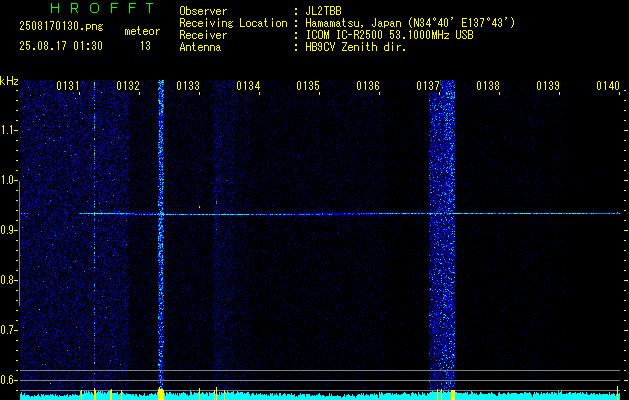The height and width of the screenshot is (400, 629).
Task: Click the HB9CV Zenith dir. text
Action: coord(355,47)
